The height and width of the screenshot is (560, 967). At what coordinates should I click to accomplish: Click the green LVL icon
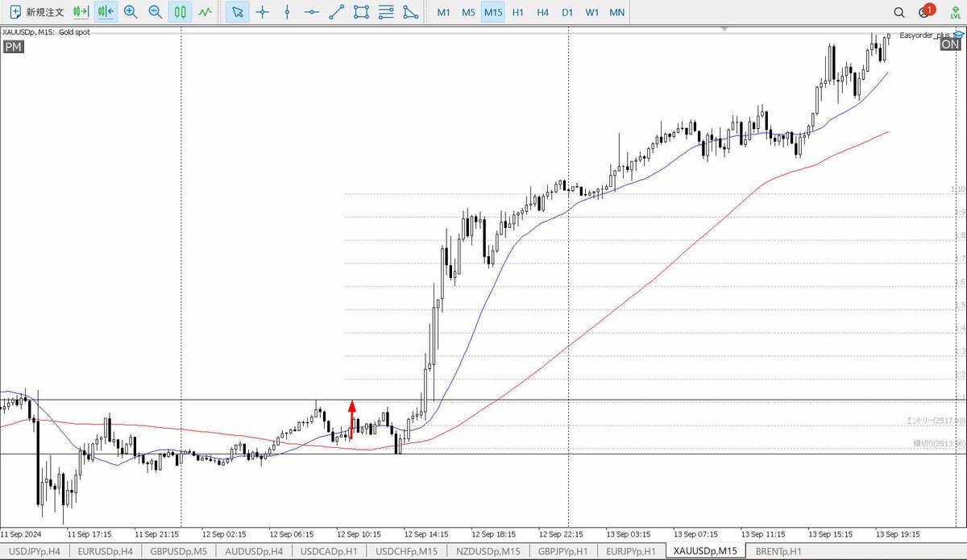955,12
